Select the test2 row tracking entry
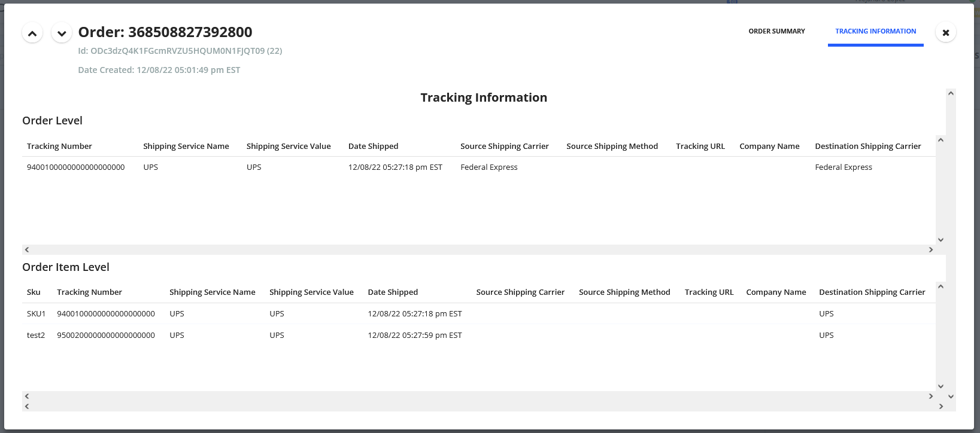Image resolution: width=980 pixels, height=433 pixels. click(x=105, y=335)
